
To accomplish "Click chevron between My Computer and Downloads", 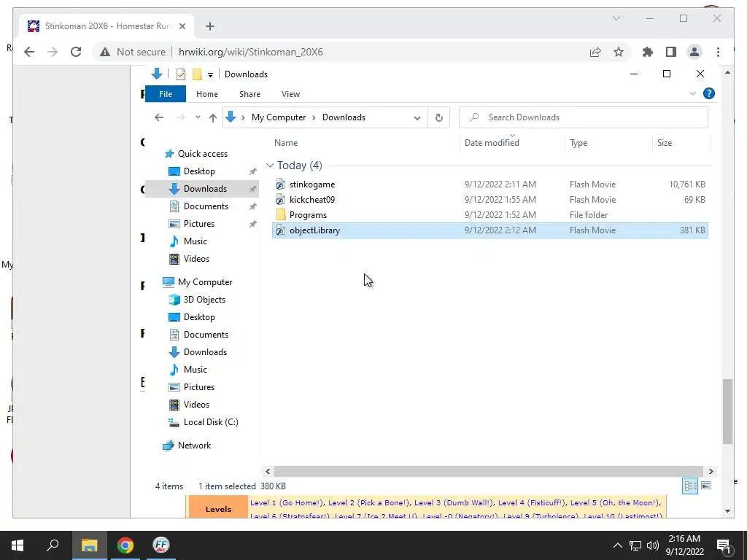I will click(314, 117).
